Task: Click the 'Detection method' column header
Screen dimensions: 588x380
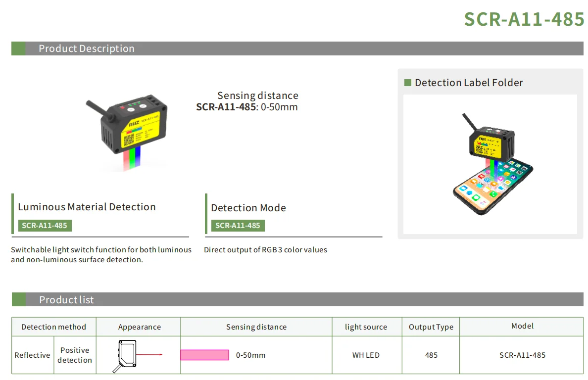Action: click(53, 327)
